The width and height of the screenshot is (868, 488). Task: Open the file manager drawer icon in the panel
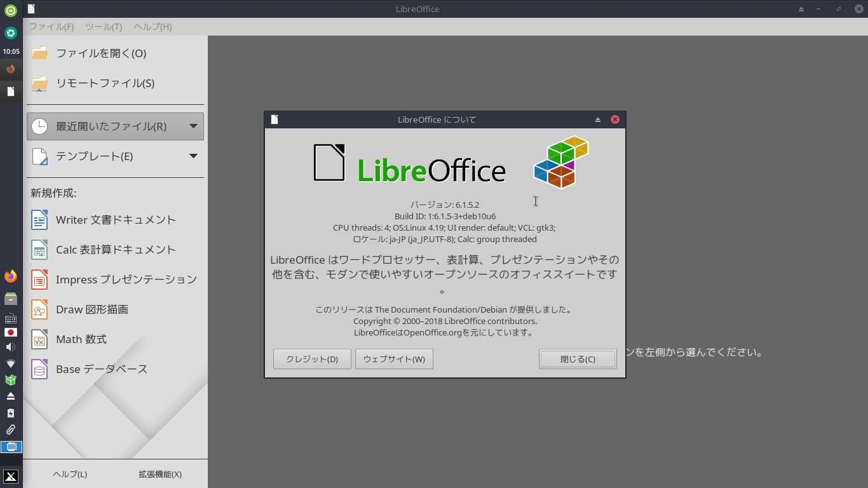coord(11,299)
